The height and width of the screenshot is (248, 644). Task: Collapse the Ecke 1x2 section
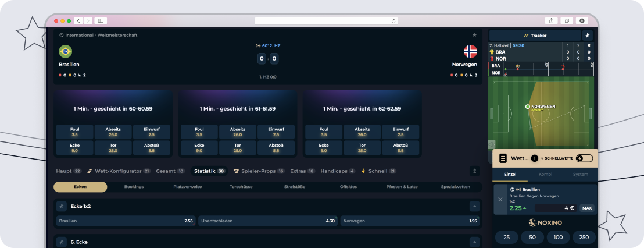point(474,206)
